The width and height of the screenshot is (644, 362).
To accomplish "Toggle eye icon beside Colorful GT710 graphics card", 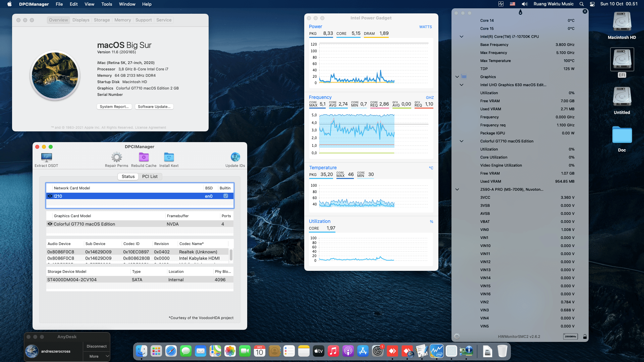I will (x=50, y=224).
